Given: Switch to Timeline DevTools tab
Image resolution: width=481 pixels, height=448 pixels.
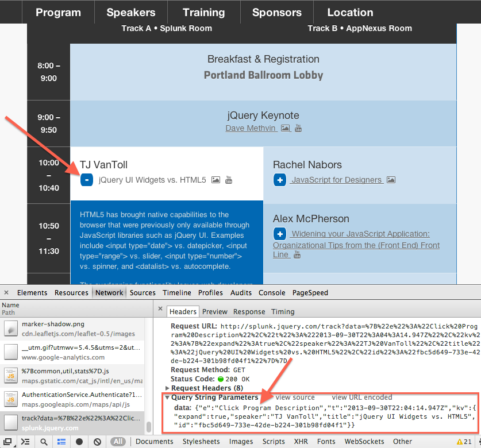Looking at the screenshot, I should click(177, 293).
